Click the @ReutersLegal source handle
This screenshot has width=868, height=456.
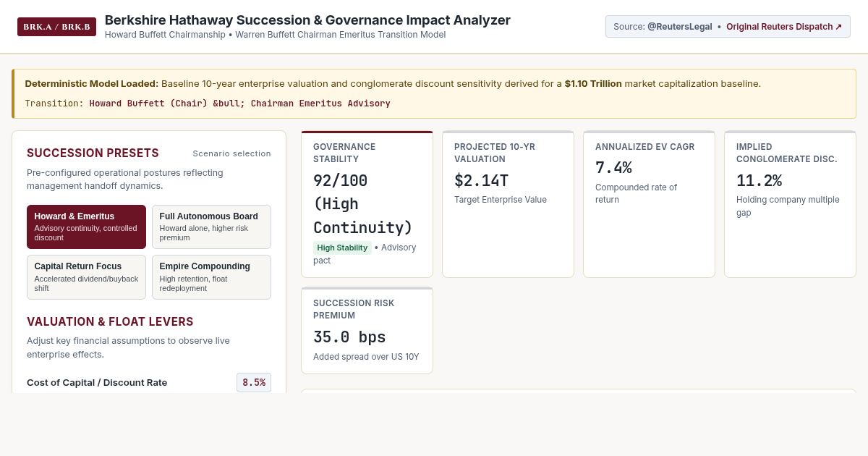(x=679, y=27)
